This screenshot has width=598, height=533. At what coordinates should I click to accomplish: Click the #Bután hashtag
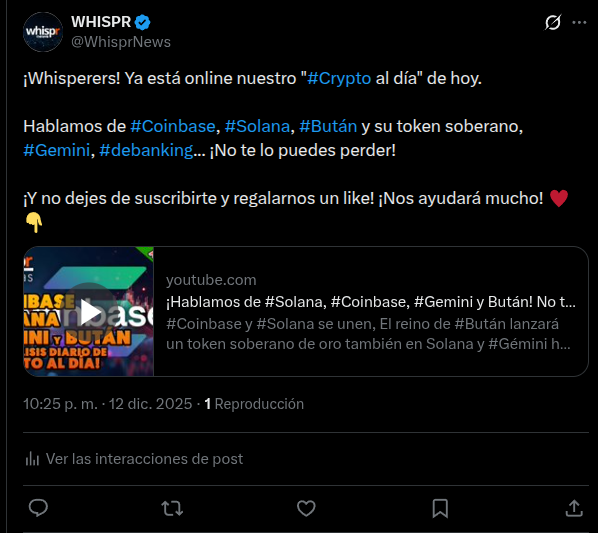click(x=328, y=126)
